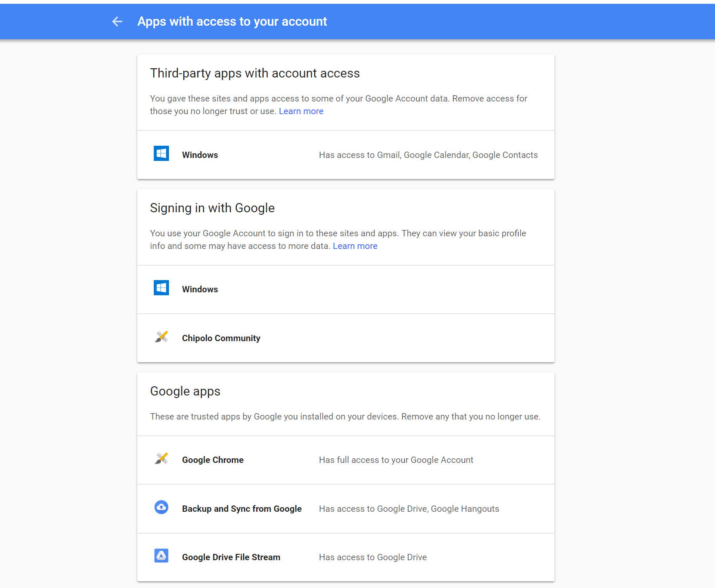
Task: Click the Google Chrome app icon
Action: (x=161, y=459)
